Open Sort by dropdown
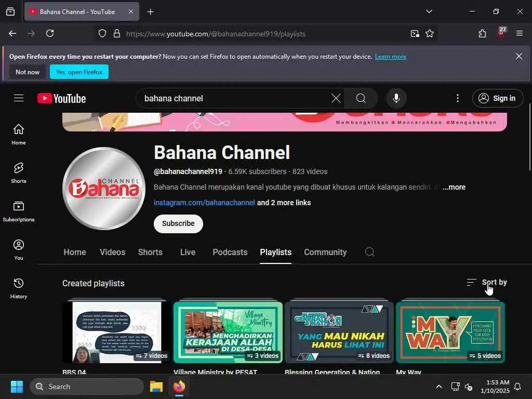The width and height of the screenshot is (532, 399). click(486, 282)
